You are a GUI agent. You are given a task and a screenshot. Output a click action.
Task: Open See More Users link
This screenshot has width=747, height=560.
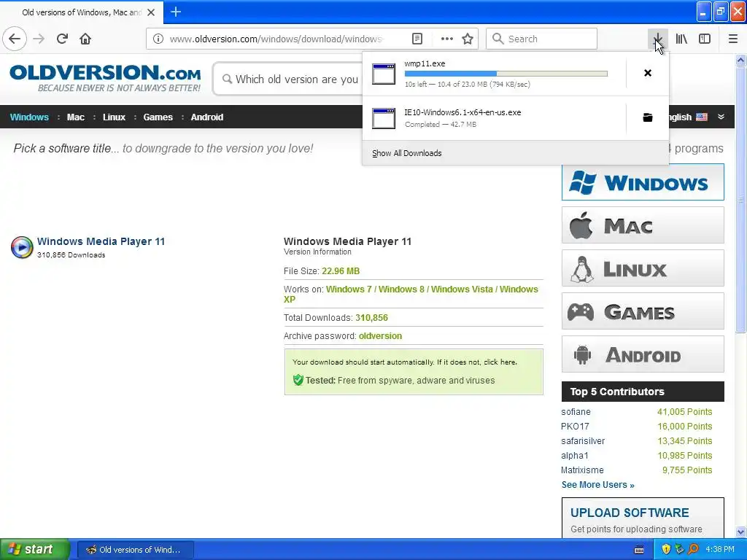pyautogui.click(x=598, y=485)
